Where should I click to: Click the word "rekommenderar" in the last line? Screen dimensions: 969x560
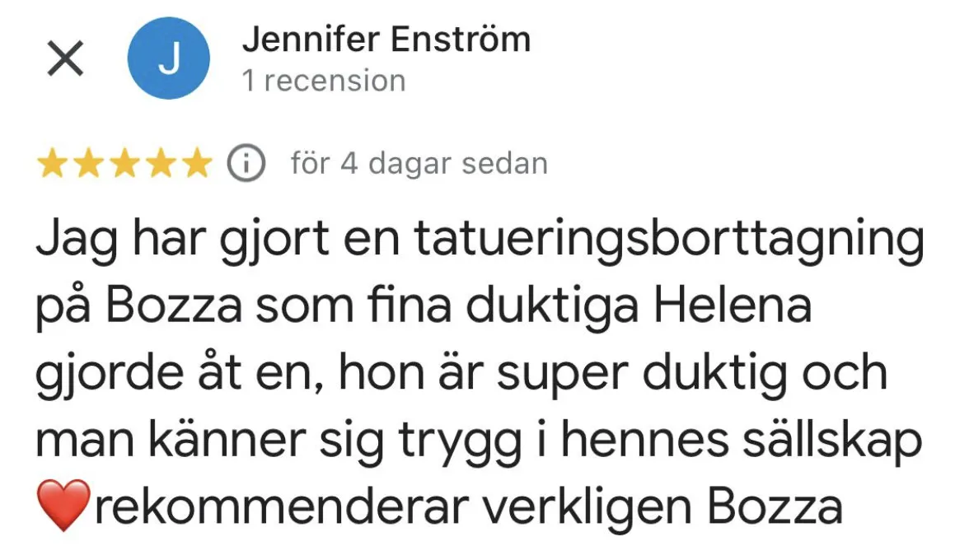coord(281,507)
